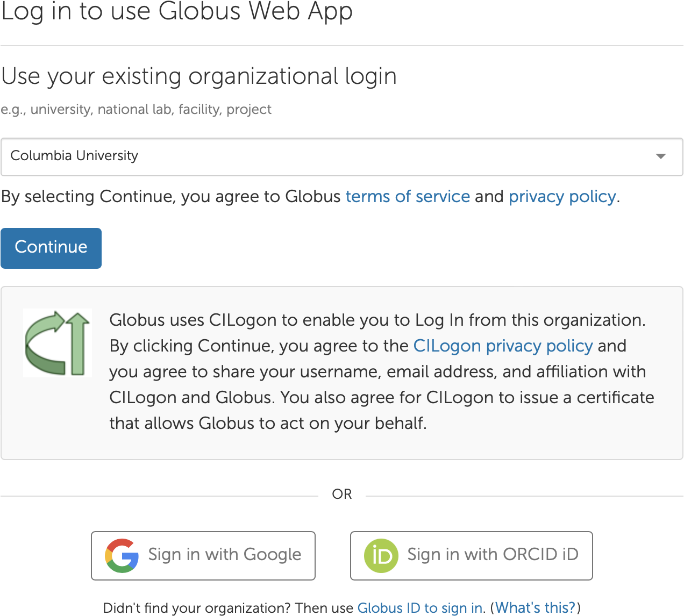Screen dimensions: 684x616
Task: Click the 'e.g., university, national lab' hint text
Action: [x=136, y=110]
